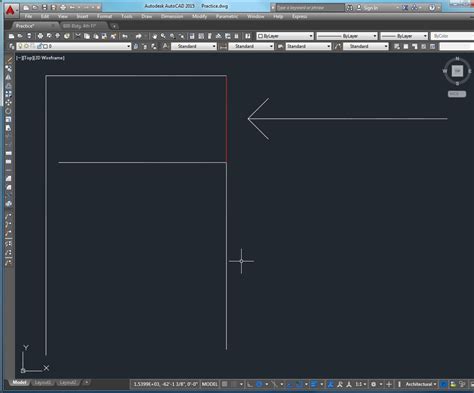
Task: Click the Dimension Style icon
Action: 223,46
